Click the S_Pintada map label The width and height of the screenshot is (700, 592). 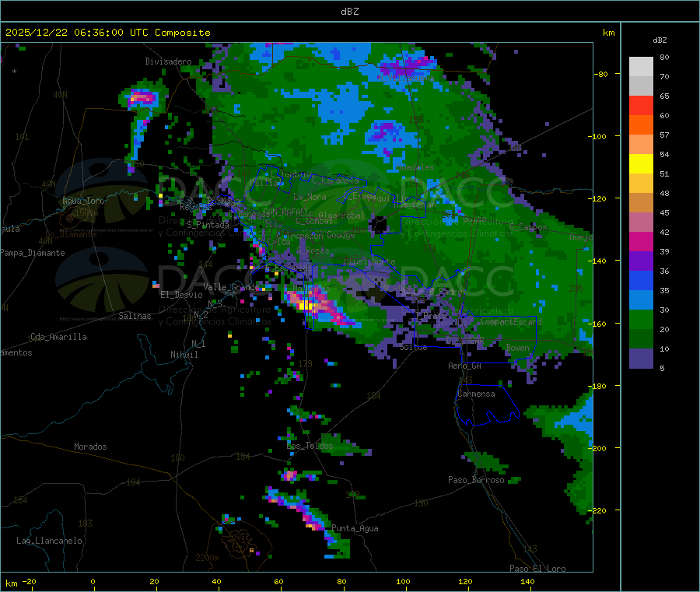tap(208, 225)
